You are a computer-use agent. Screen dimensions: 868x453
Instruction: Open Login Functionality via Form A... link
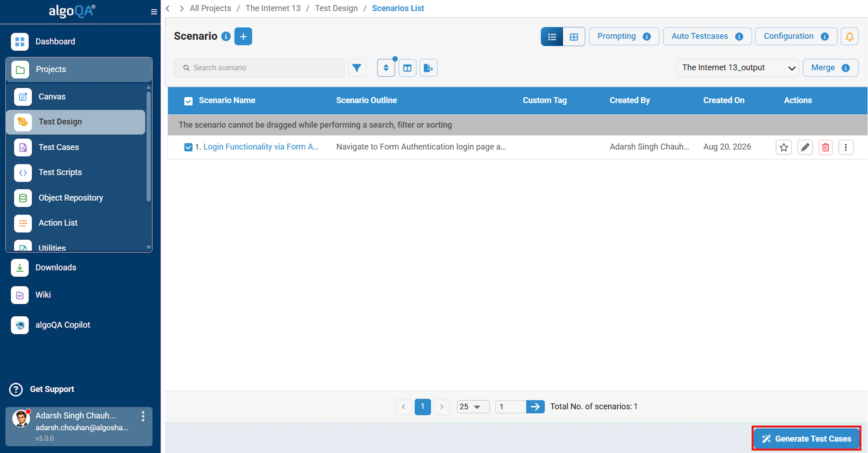pyautogui.click(x=261, y=147)
